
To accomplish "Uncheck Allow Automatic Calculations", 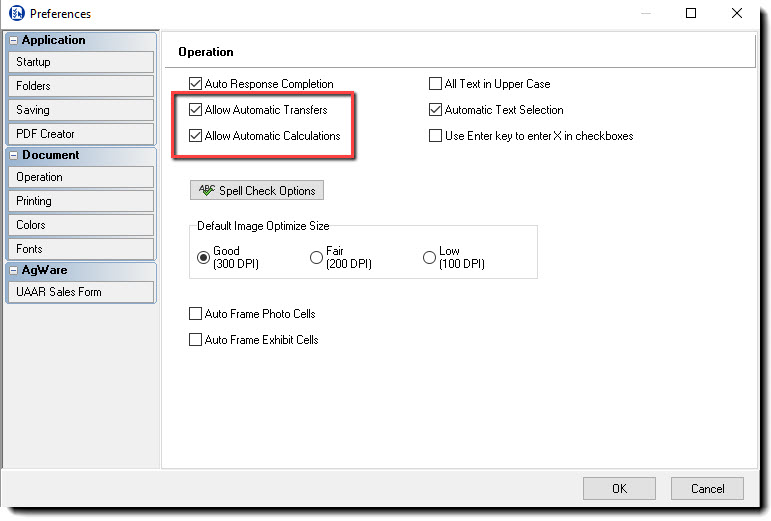I will [x=196, y=136].
